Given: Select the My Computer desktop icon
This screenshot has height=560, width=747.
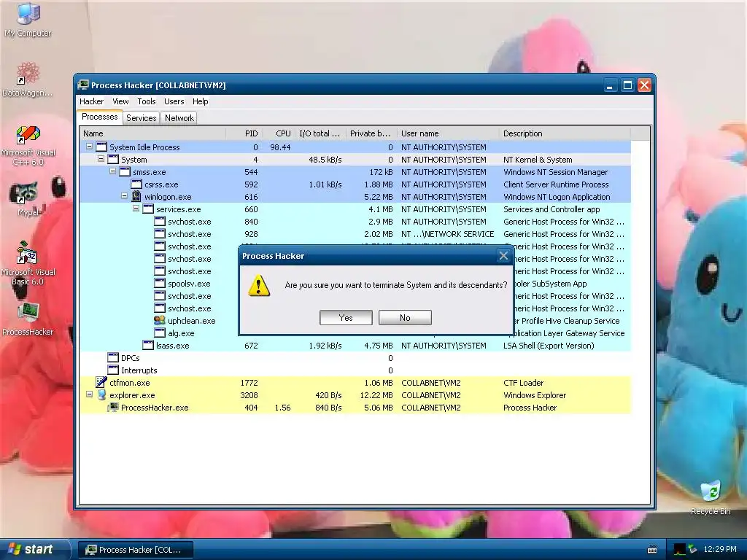Looking at the screenshot, I should (28, 20).
